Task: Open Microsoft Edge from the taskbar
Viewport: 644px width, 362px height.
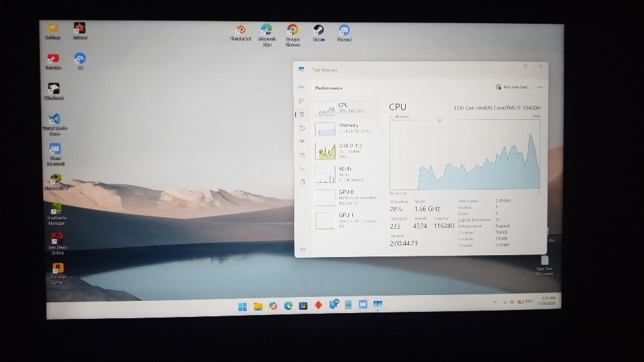Action: 289,306
